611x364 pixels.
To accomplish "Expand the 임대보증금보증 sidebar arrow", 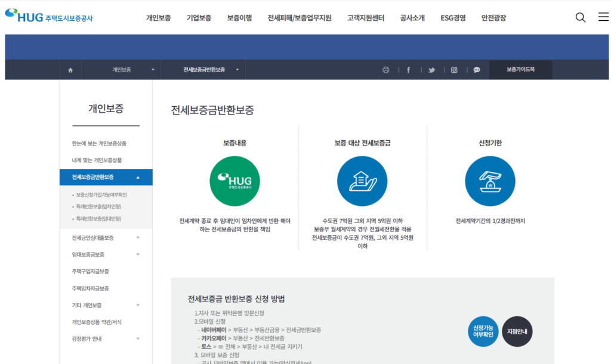I will [x=138, y=254].
